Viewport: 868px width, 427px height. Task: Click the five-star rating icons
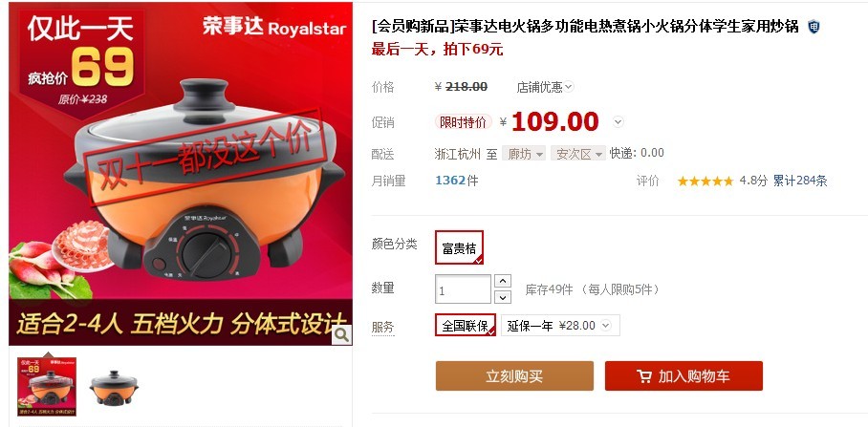coord(705,181)
